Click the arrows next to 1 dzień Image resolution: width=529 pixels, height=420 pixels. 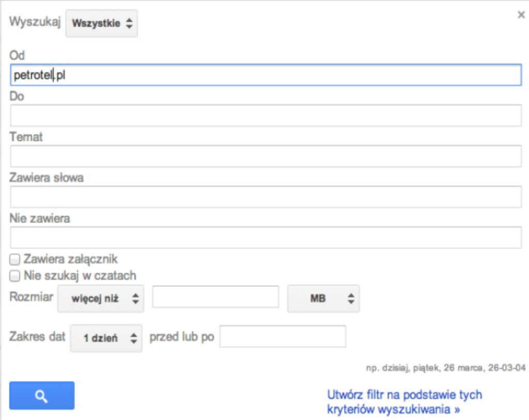click(x=135, y=338)
